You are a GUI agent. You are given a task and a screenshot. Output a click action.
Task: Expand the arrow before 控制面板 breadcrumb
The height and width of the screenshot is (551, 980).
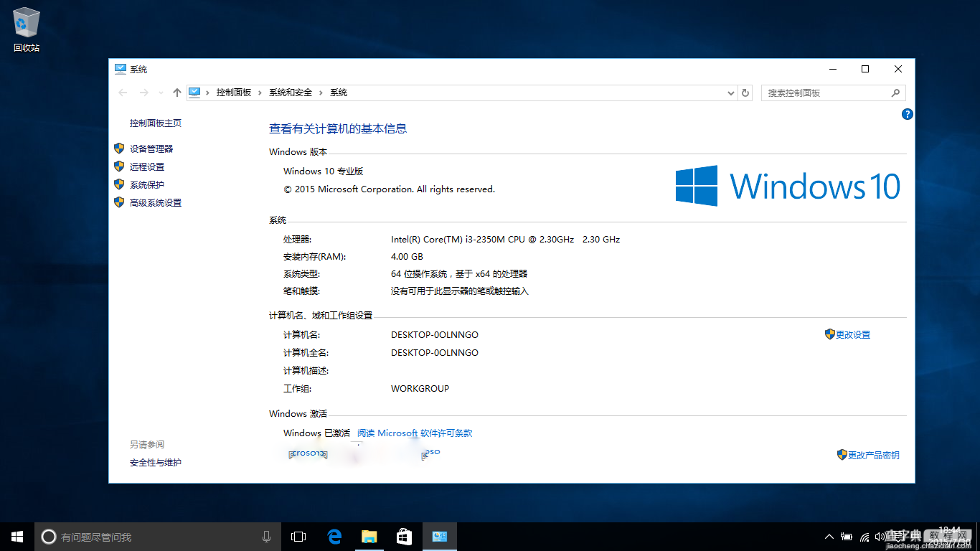click(207, 93)
